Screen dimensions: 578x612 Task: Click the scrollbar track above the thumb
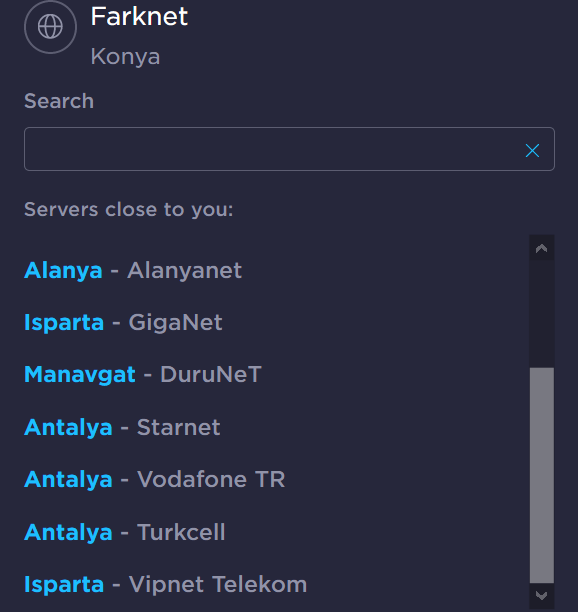542,314
